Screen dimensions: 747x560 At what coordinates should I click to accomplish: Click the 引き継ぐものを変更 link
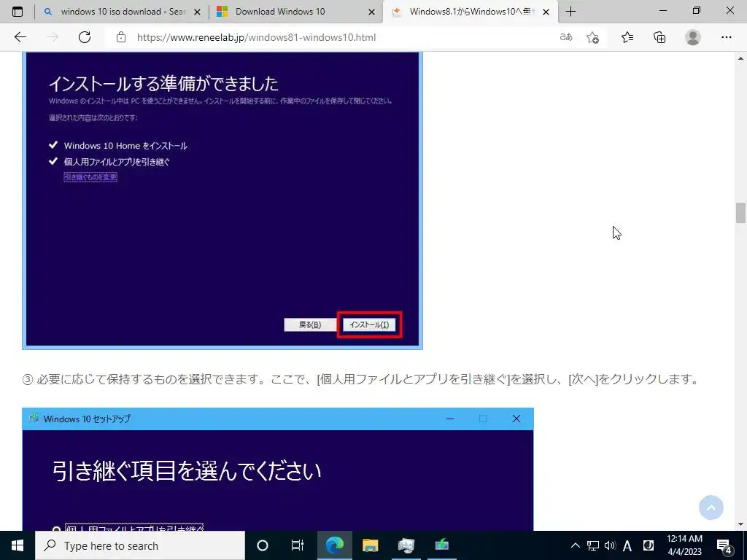pos(90,177)
